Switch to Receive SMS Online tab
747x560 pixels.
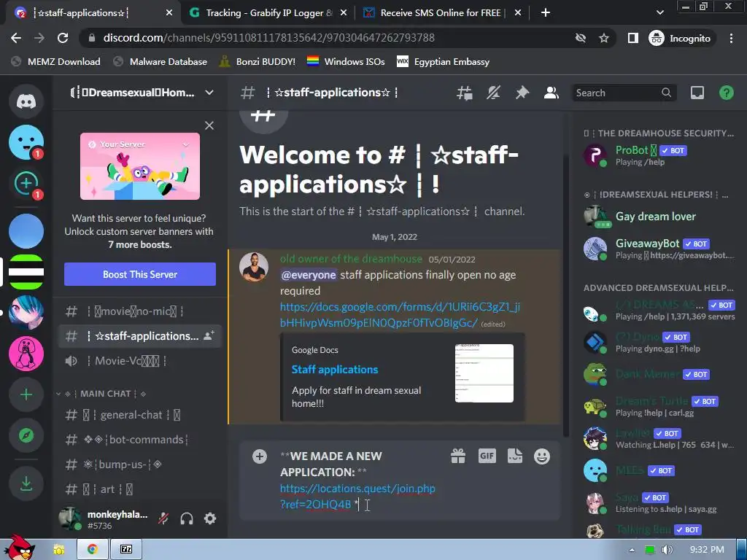(x=441, y=13)
